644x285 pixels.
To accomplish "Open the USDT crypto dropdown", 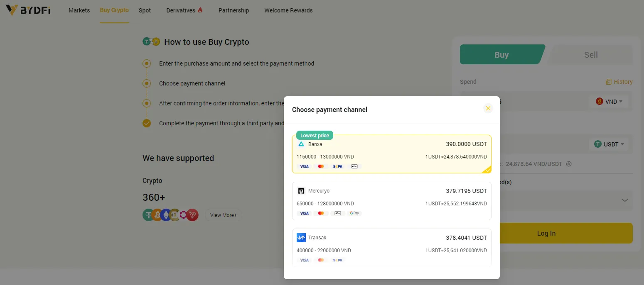I will [x=609, y=144].
